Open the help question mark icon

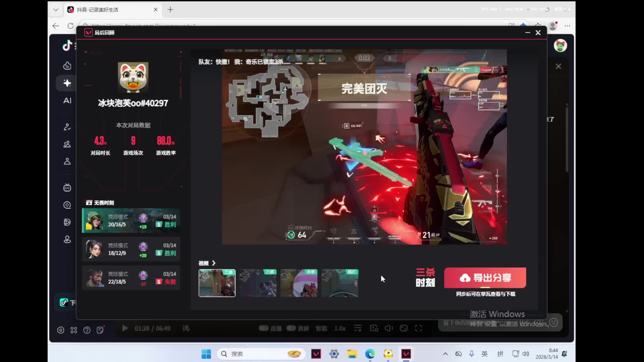87,330
